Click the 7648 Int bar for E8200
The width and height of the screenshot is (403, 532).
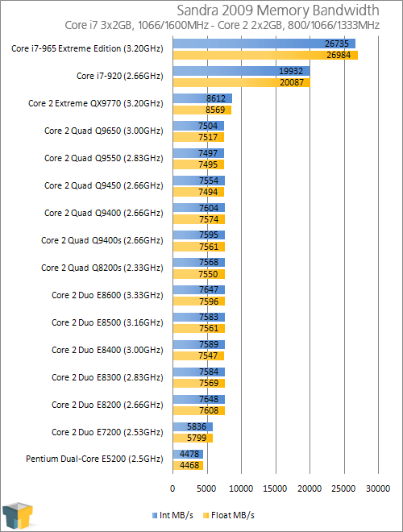click(199, 399)
